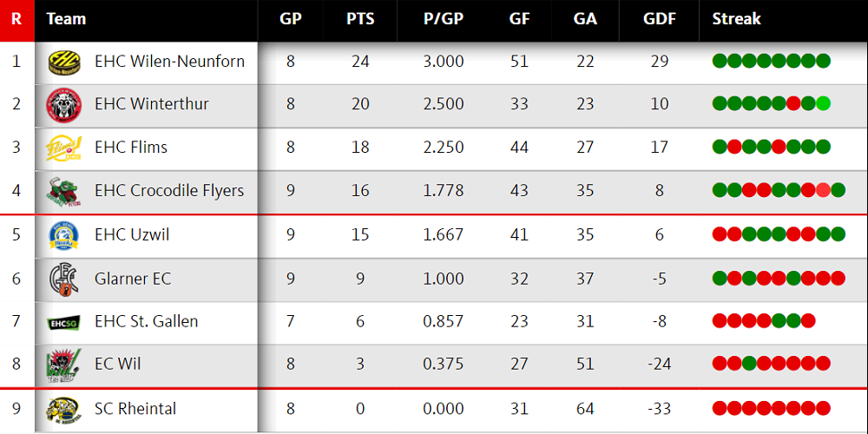Screen dimensions: 868x434
Task: Click the EHC Uzwil team logo
Action: coord(64,234)
